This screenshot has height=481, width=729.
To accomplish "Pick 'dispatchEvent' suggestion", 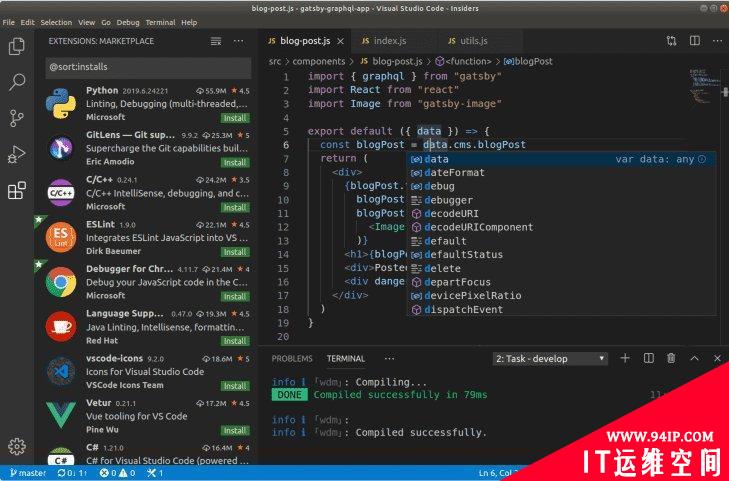I will pyautogui.click(x=561, y=310).
